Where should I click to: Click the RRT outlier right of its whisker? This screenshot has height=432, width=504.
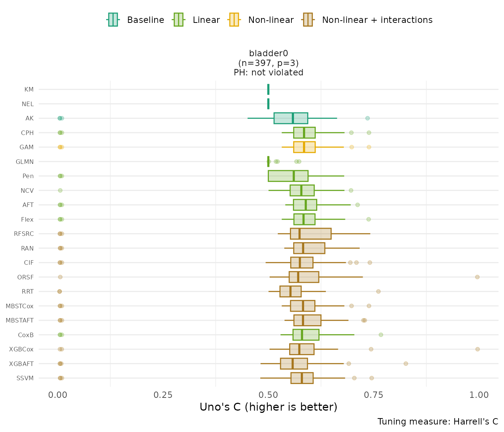378,291
